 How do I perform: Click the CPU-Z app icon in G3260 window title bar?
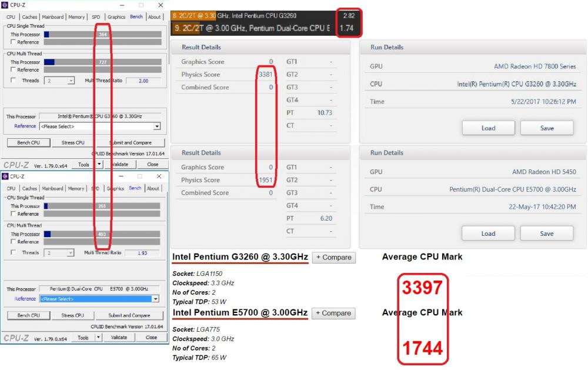click(x=5, y=5)
